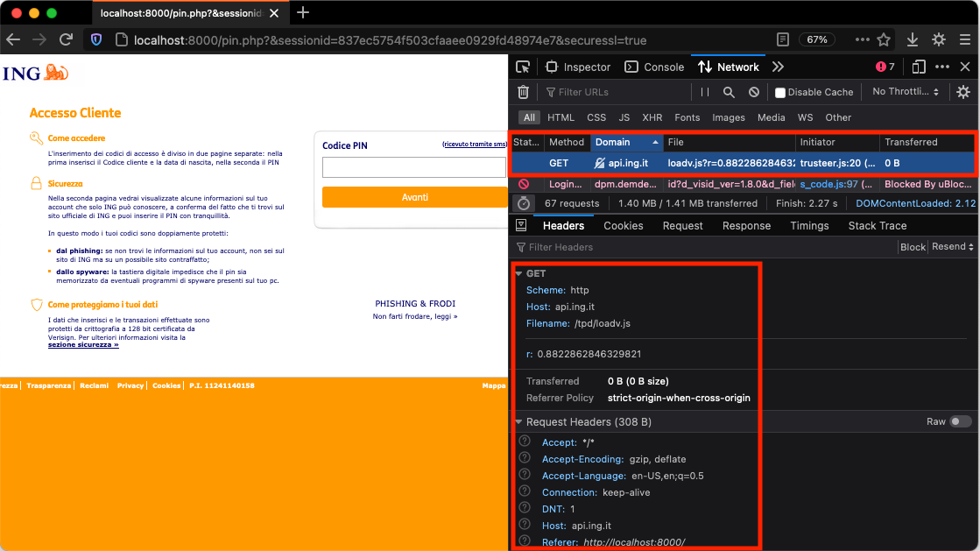This screenshot has height=551, width=980.
Task: Show error count badge 7
Action: 885,67
